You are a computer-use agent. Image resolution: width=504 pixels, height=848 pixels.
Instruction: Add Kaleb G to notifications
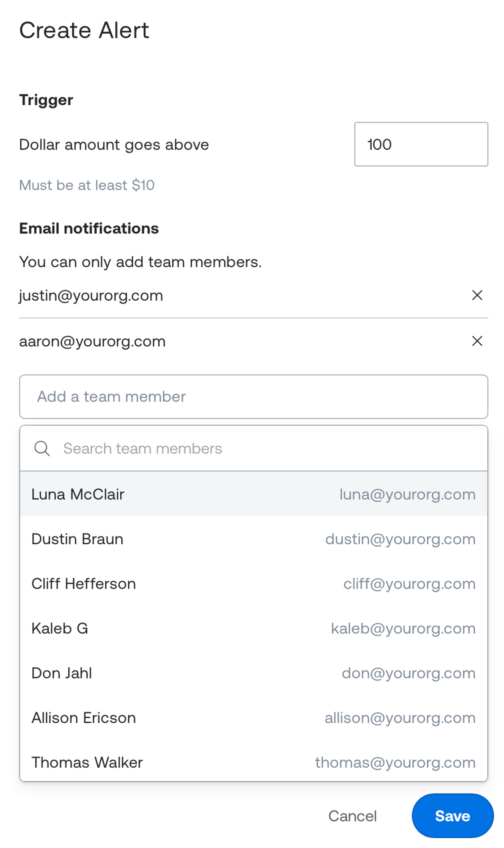254,628
